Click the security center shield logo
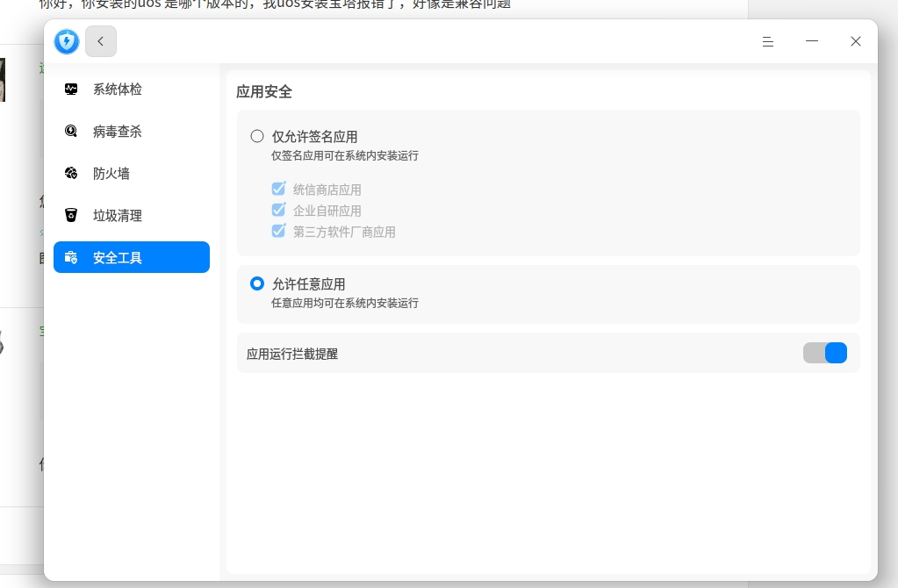The height and width of the screenshot is (588, 898). (66, 41)
